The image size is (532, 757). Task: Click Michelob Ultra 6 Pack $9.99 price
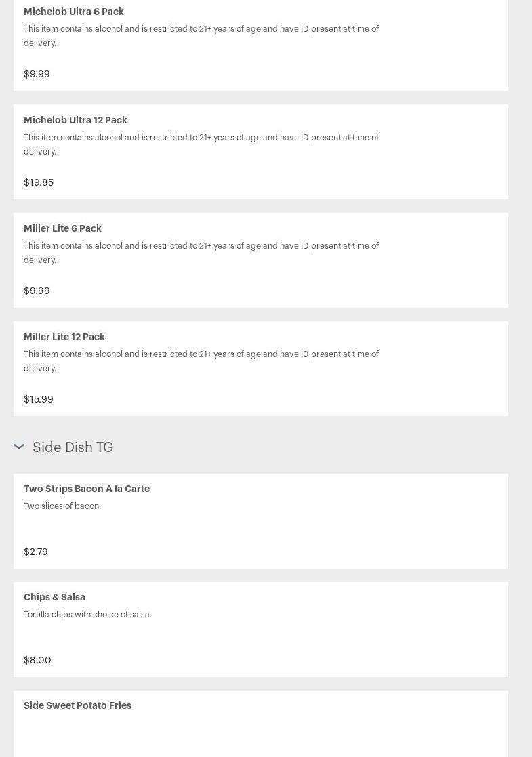(x=37, y=74)
